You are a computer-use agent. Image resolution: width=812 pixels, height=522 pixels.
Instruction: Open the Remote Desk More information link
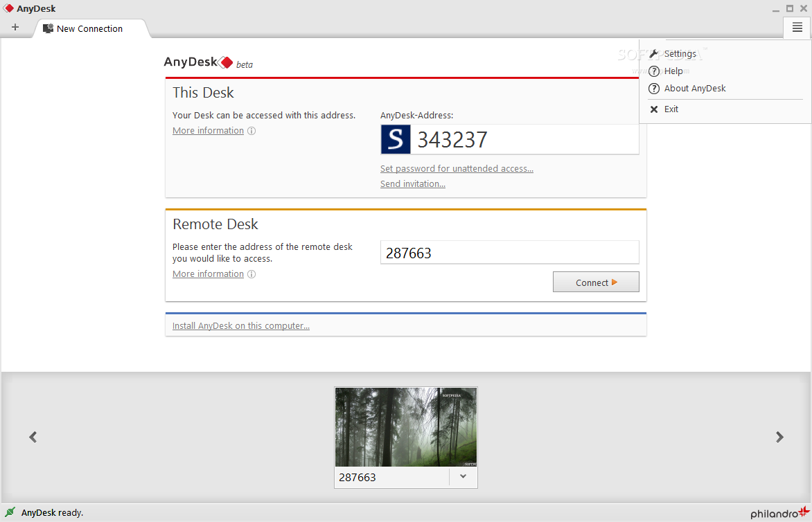click(x=208, y=273)
